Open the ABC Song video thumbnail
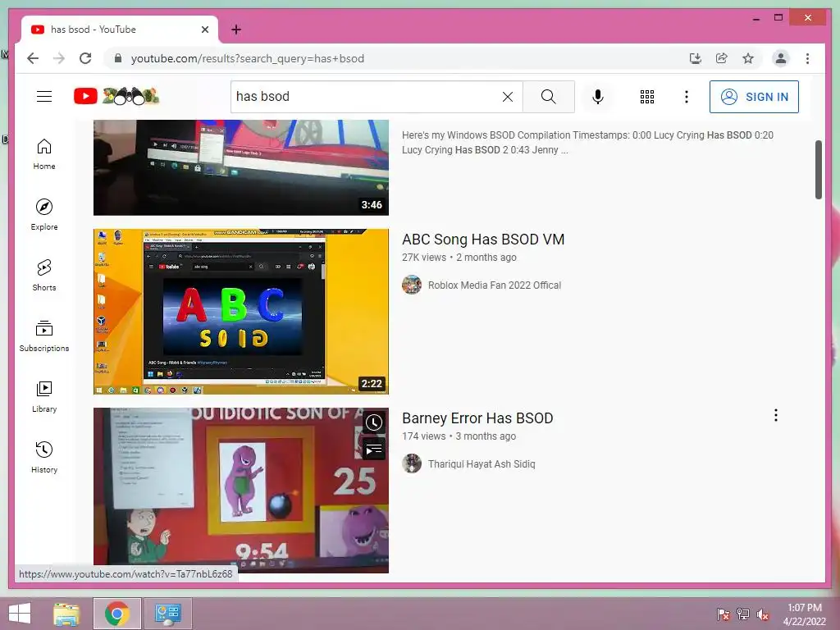This screenshot has width=840, height=630. pyautogui.click(x=241, y=312)
